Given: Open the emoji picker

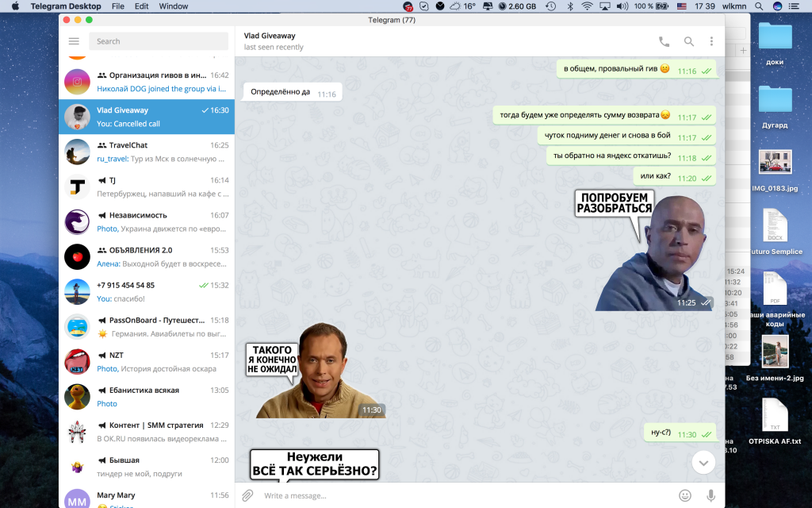Looking at the screenshot, I should [685, 495].
